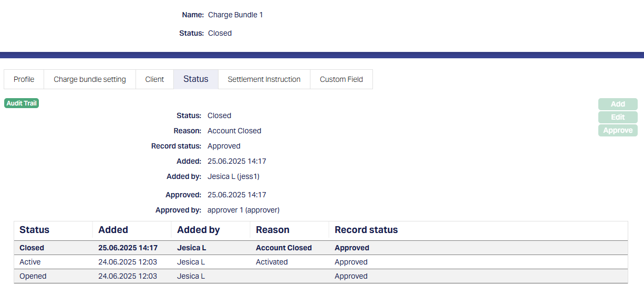The height and width of the screenshot is (286, 644).
Task: Go to the Client tab
Action: (154, 79)
